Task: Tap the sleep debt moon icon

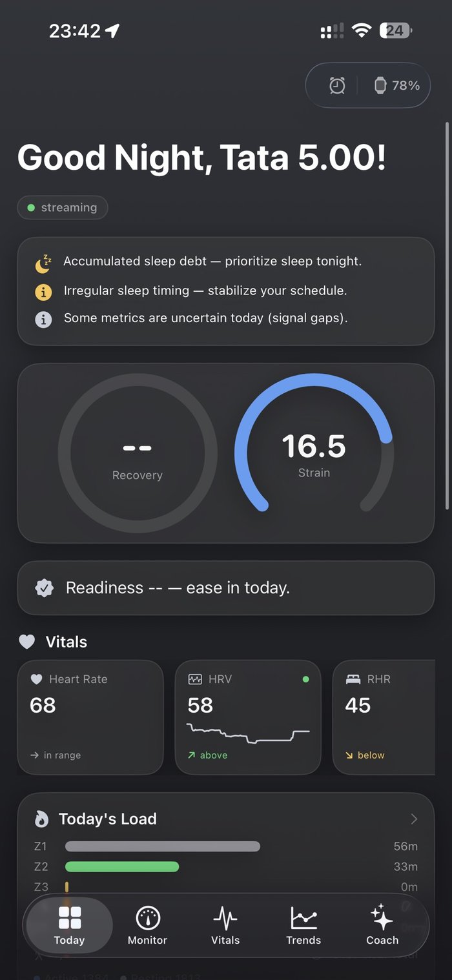Action: [43, 263]
